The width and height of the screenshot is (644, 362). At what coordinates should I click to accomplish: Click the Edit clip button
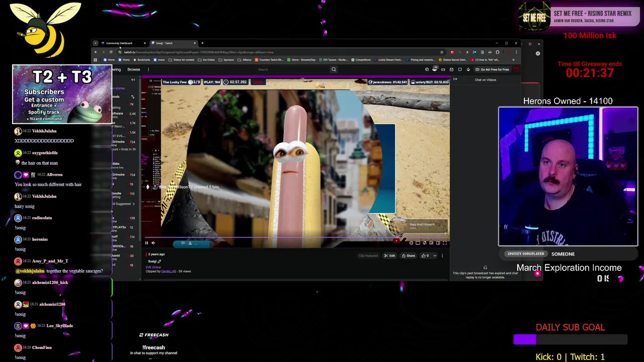[389, 255]
